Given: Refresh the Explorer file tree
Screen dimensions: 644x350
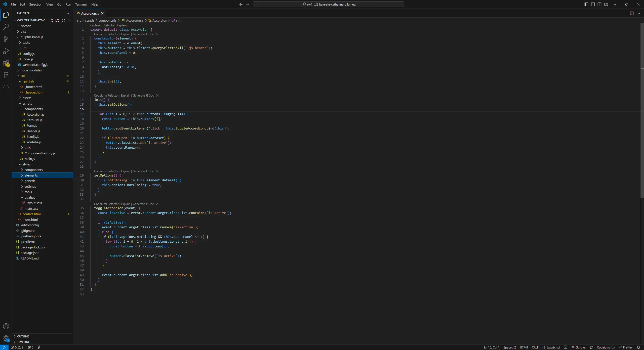Looking at the screenshot, I should pyautogui.click(x=63, y=20).
